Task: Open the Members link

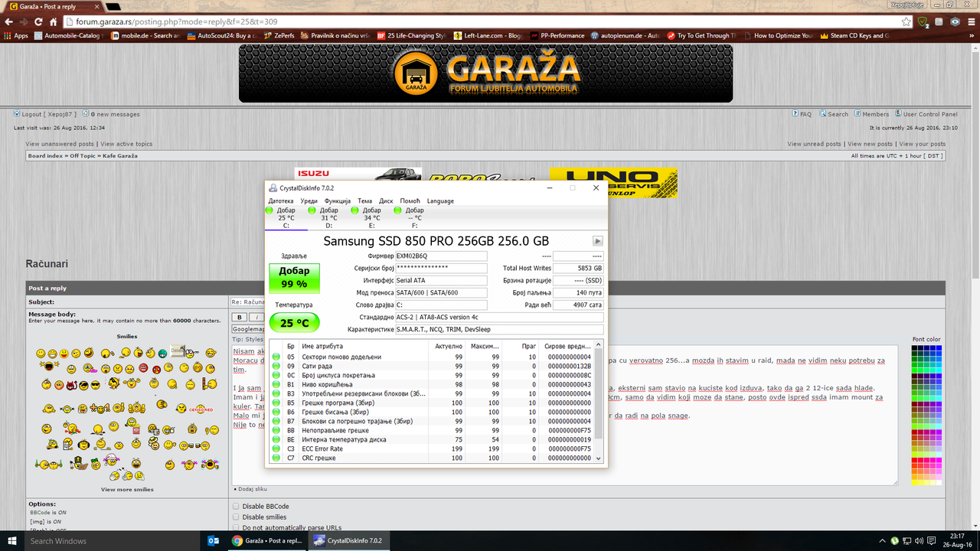Action: click(872, 114)
